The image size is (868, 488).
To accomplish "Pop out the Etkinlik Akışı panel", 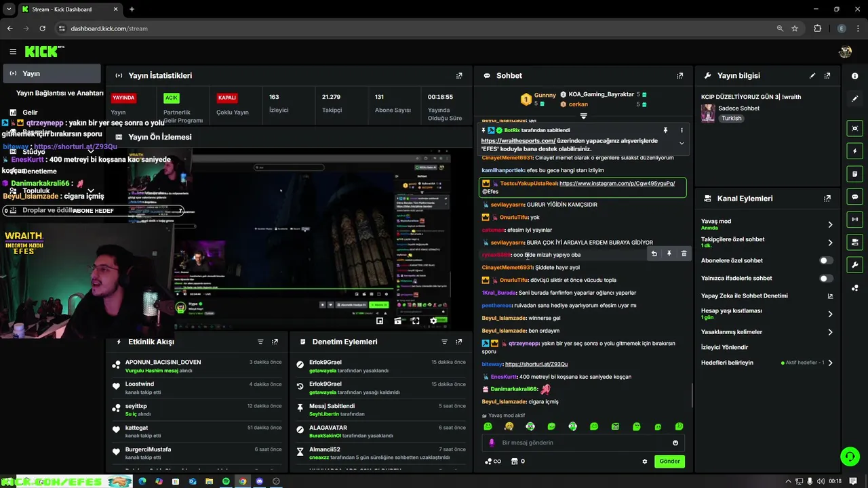I will point(275,342).
